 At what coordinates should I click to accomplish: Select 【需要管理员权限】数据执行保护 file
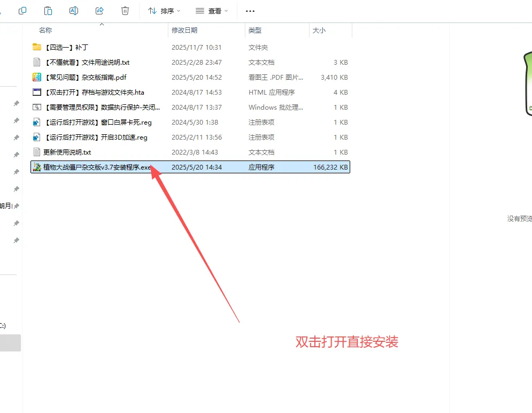click(102, 107)
